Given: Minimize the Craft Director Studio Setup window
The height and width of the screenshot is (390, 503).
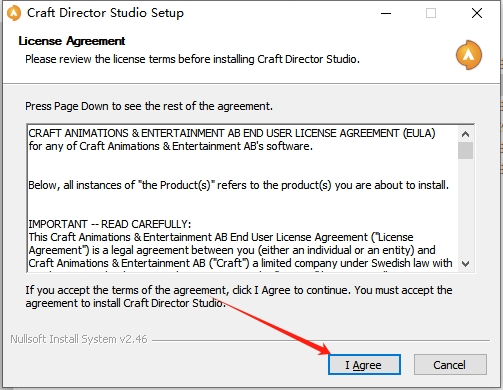Looking at the screenshot, I should pyautogui.click(x=386, y=13).
